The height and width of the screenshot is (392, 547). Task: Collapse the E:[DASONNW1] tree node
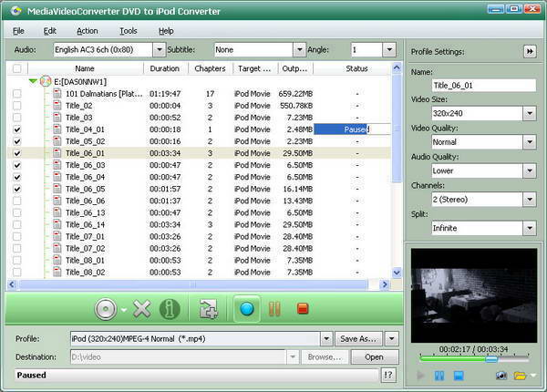pos(33,82)
